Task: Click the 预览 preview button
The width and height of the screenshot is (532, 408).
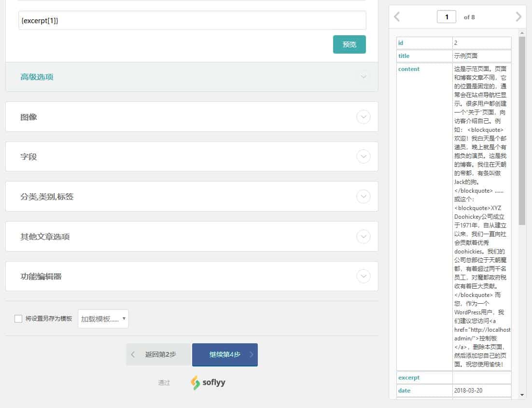Action: click(349, 44)
